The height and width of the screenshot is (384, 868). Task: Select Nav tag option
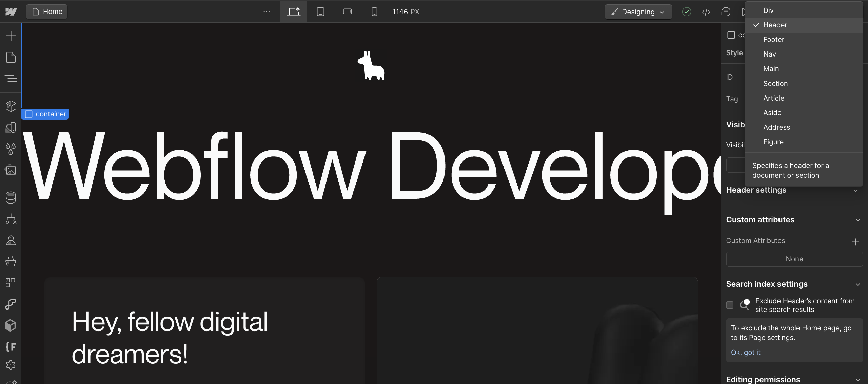804,54
